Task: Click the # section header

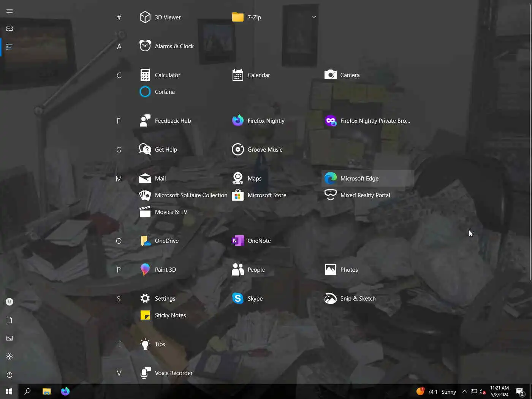Action: pyautogui.click(x=119, y=17)
